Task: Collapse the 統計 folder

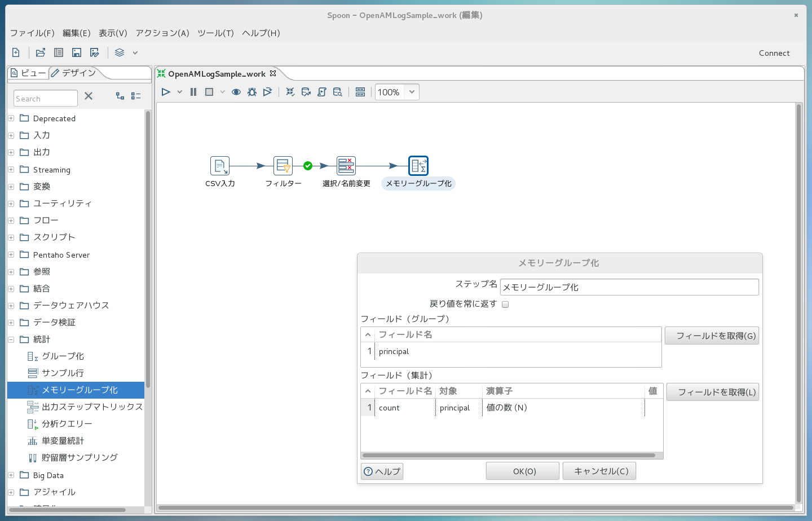Action: [x=11, y=339]
